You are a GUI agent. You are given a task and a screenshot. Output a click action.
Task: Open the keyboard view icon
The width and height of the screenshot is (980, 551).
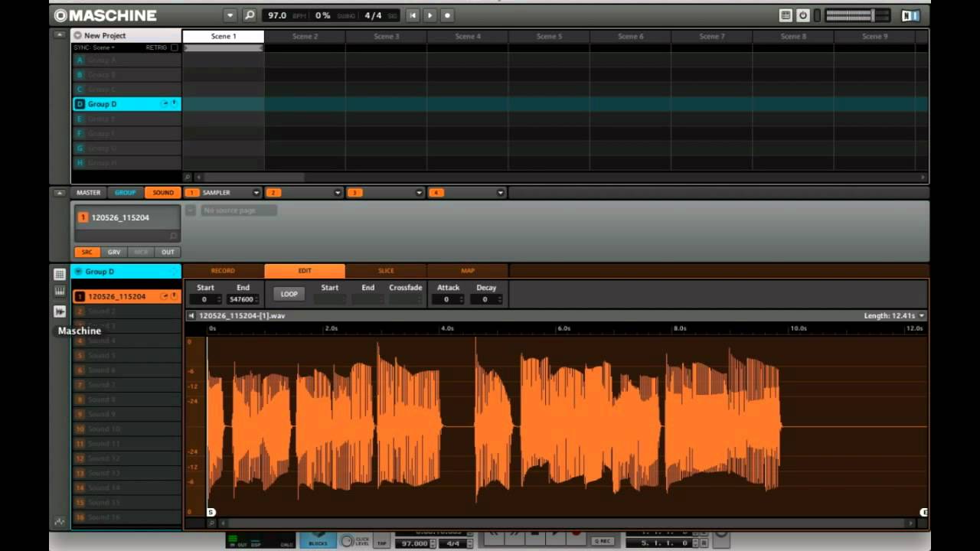[x=59, y=292]
